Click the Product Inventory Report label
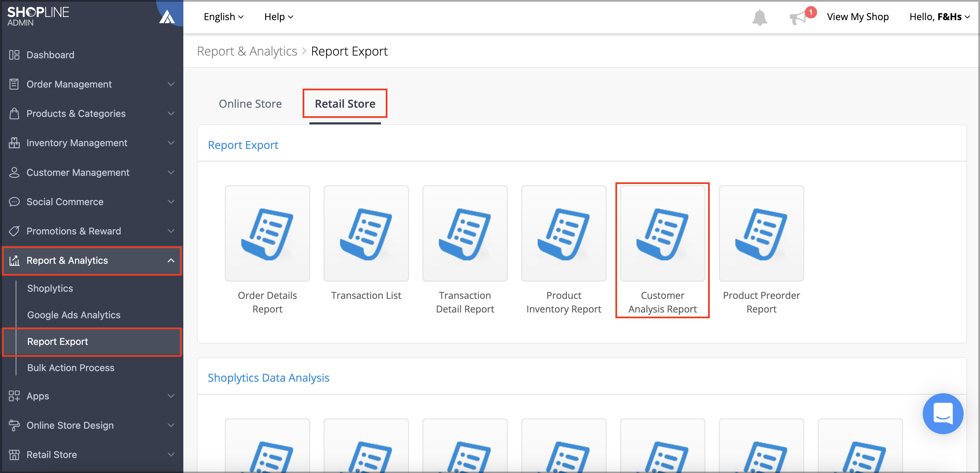The width and height of the screenshot is (980, 473). coord(563,302)
